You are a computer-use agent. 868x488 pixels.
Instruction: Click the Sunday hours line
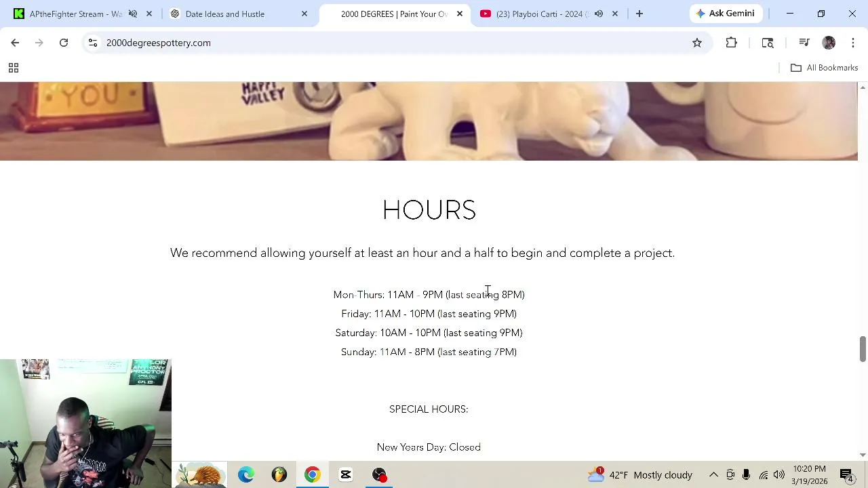pyautogui.click(x=429, y=352)
